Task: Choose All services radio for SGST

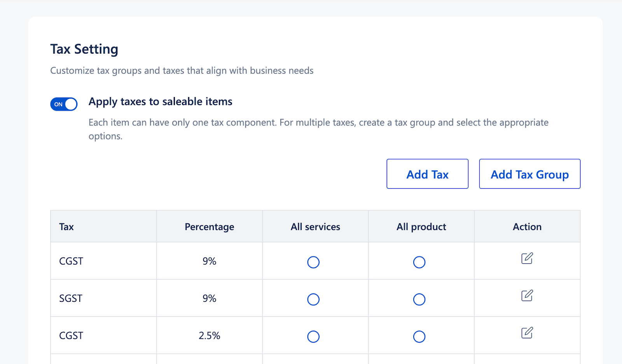Action: 313,300
